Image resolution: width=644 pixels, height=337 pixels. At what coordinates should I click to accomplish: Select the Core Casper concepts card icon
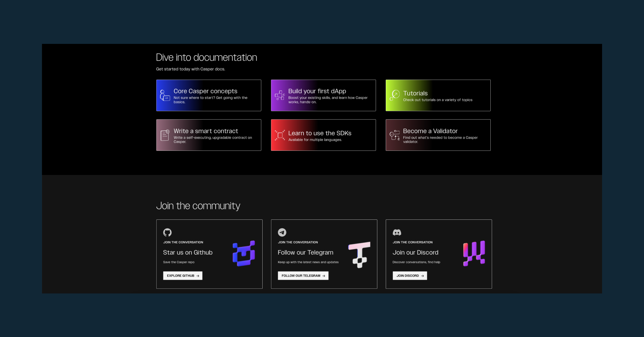[165, 96]
